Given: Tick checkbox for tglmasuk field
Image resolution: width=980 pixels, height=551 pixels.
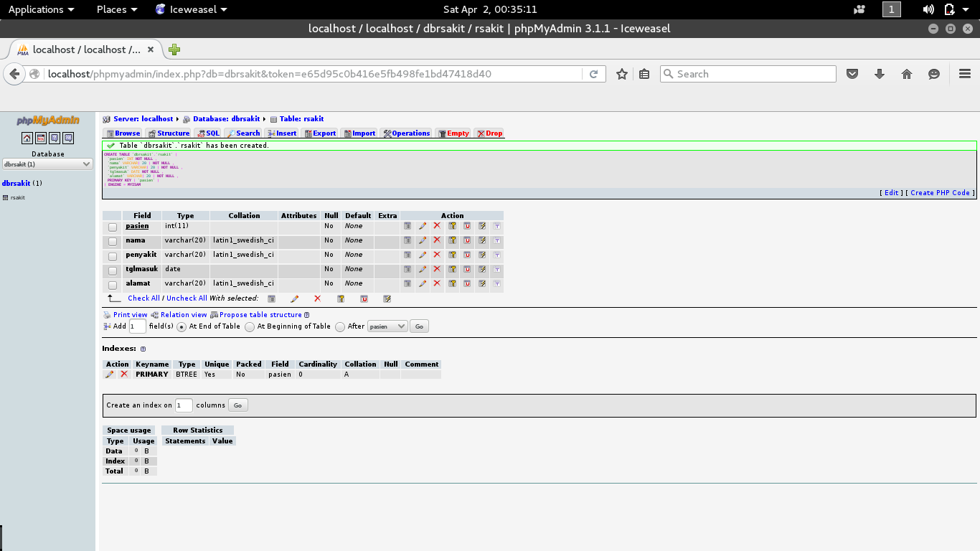Looking at the screenshot, I should 113,270.
